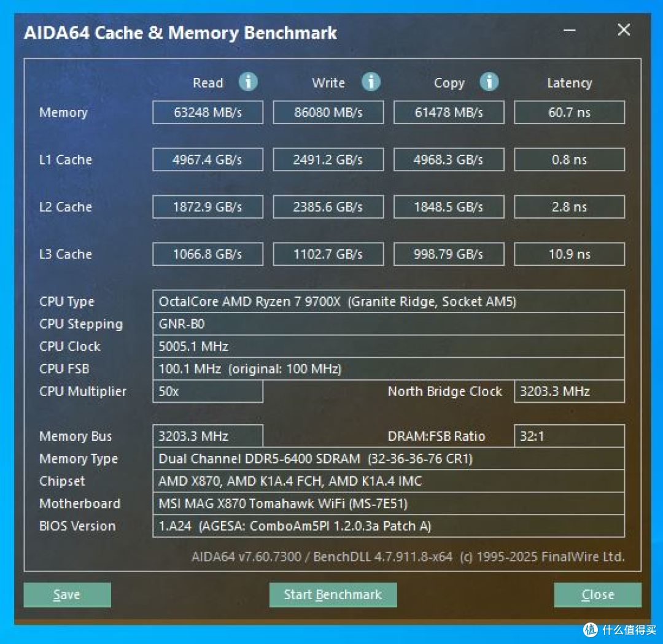Select L3 Cache copy 998.79 GB/s
The image size is (663, 644).
449,254
